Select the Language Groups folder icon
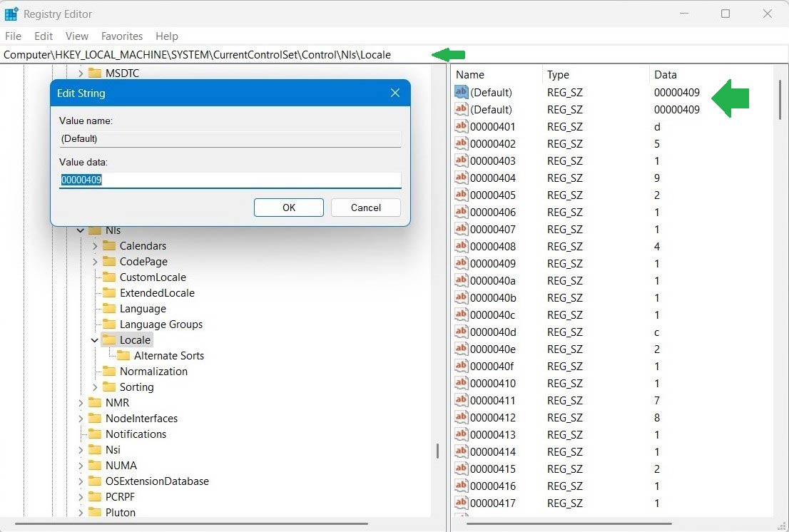 (x=108, y=324)
